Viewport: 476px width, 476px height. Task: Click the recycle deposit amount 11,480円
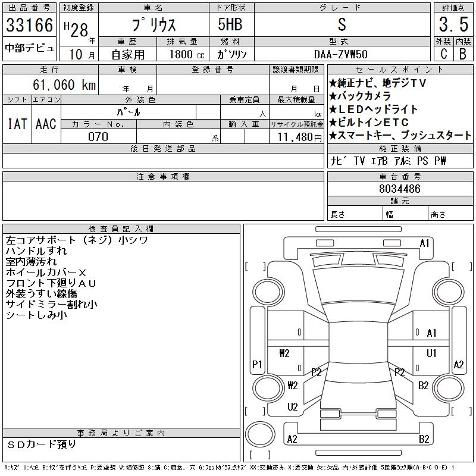pos(296,137)
